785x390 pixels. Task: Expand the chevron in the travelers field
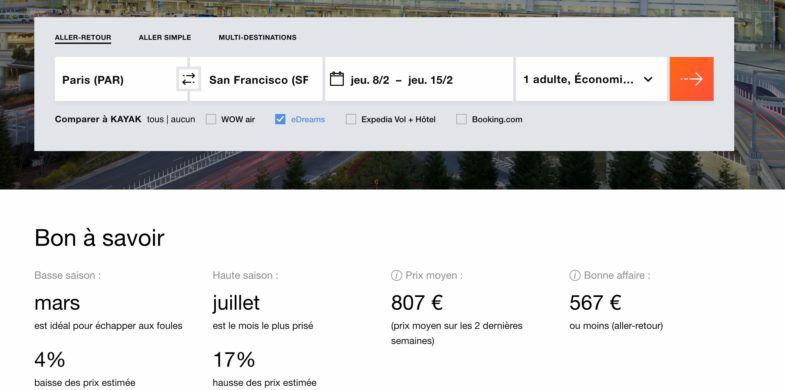(x=648, y=79)
